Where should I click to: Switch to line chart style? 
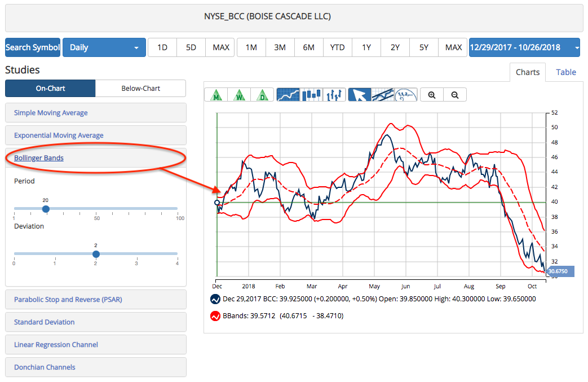tap(288, 95)
